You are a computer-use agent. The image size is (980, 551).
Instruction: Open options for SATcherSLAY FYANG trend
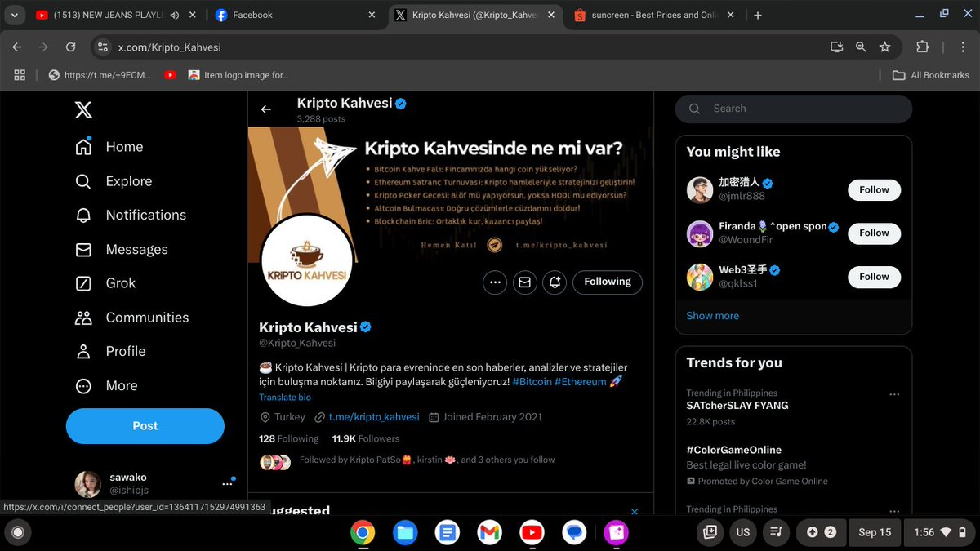[894, 394]
